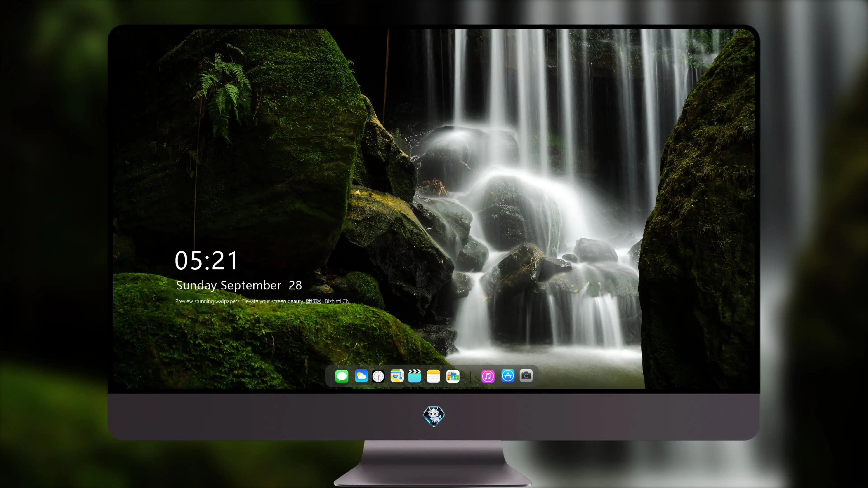The height and width of the screenshot is (488, 868).
Task: Launch the Videos clapperboard app
Action: [x=415, y=376]
